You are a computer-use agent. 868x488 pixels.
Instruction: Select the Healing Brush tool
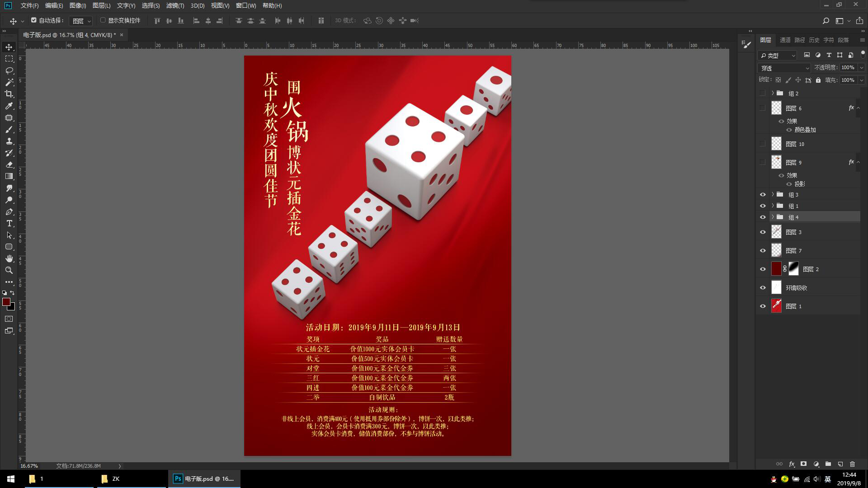[x=9, y=117]
